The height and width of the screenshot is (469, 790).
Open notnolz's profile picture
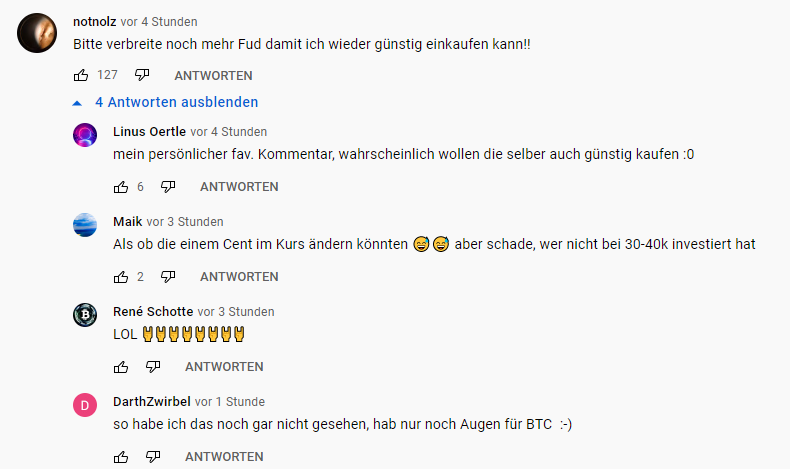[x=37, y=33]
